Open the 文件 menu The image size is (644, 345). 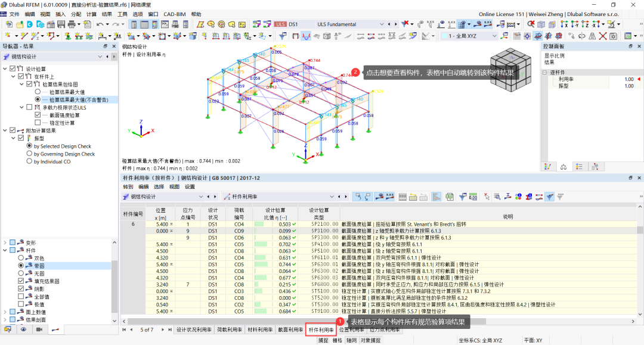coord(14,14)
